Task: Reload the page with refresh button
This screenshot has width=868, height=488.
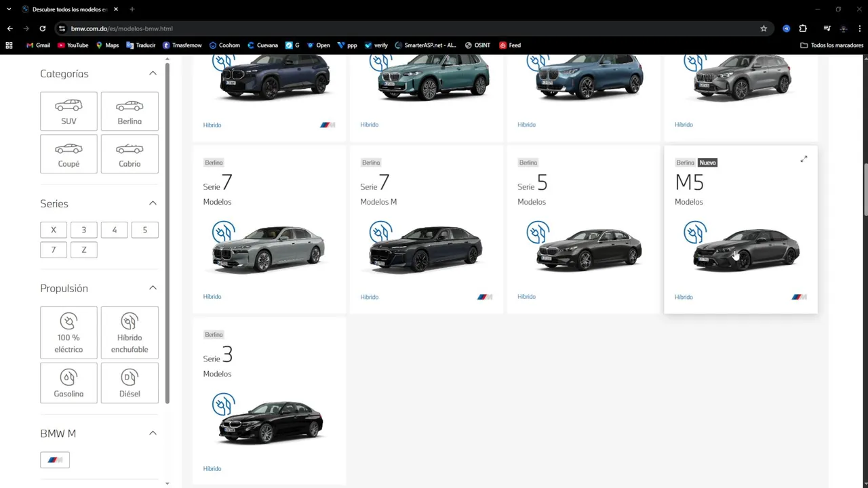Action: pos(42,28)
